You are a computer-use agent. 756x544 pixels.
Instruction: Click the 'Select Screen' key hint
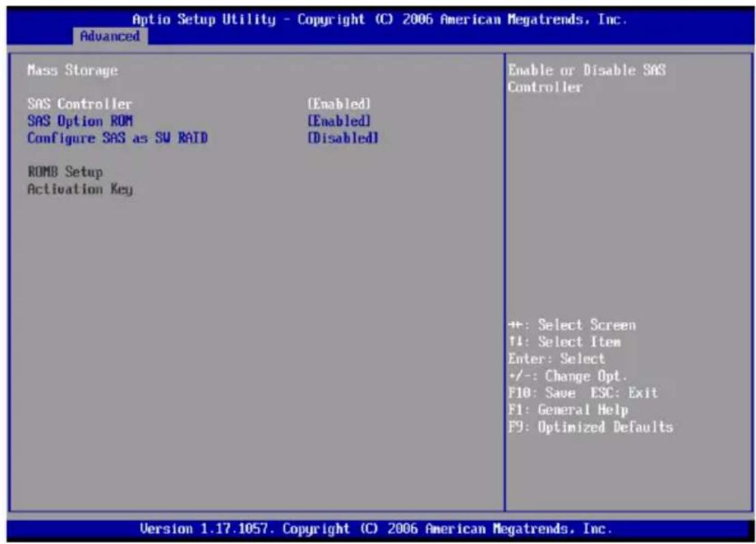click(572, 325)
